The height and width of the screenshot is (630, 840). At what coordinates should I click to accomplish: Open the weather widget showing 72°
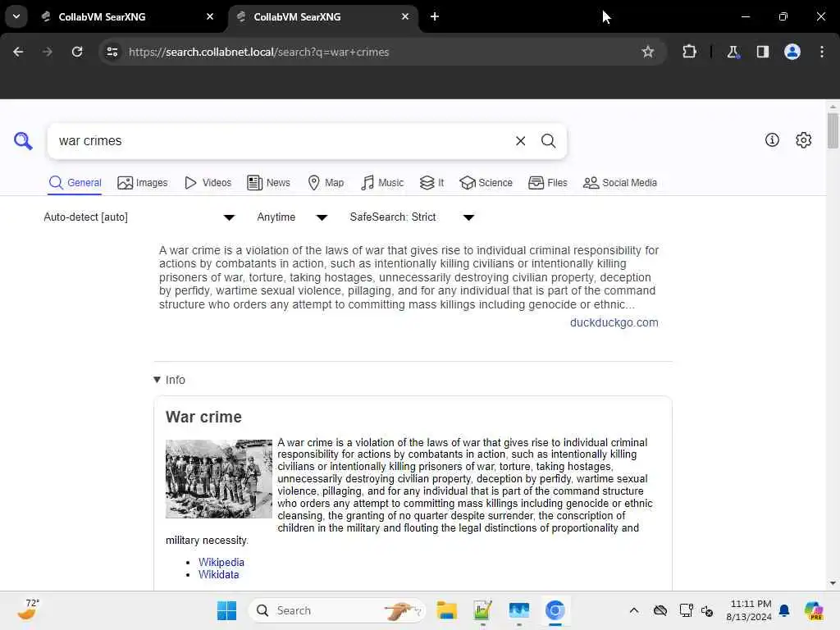29,609
